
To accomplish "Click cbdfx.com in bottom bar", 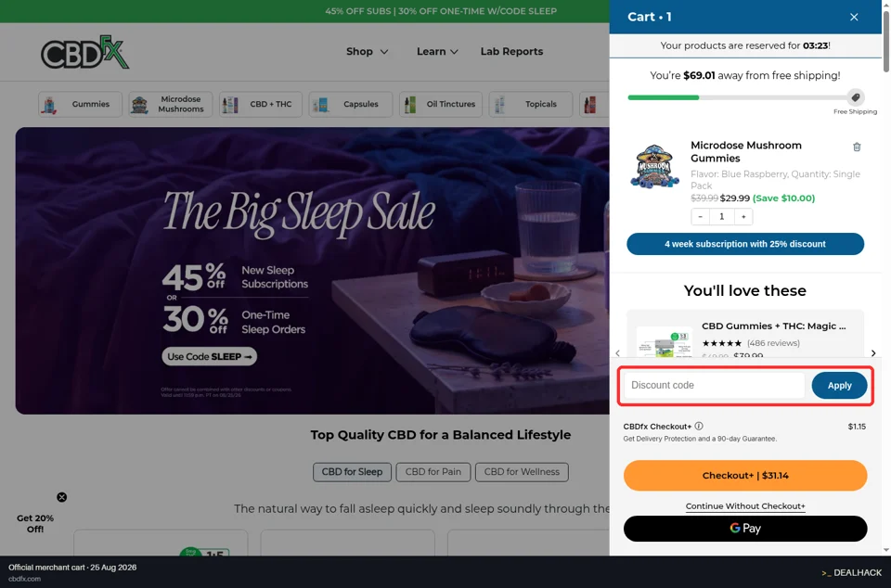I will pos(24,579).
